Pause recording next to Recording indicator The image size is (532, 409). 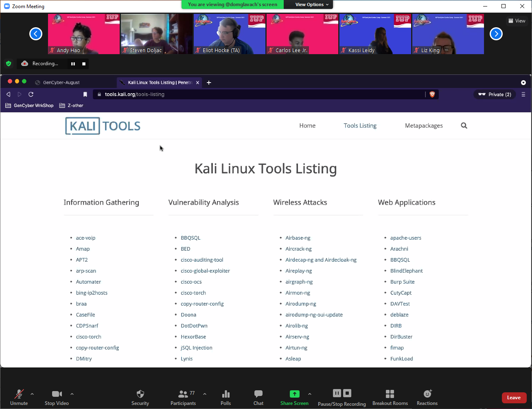pyautogui.click(x=73, y=64)
